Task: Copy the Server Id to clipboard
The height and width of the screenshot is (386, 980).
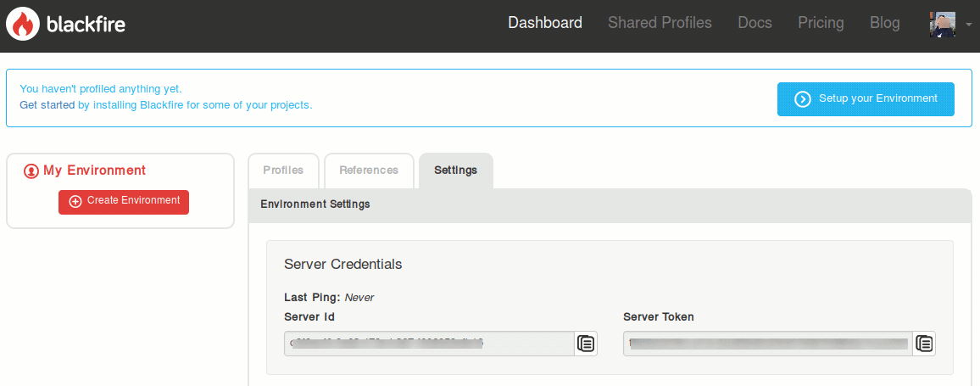Action: 586,344
